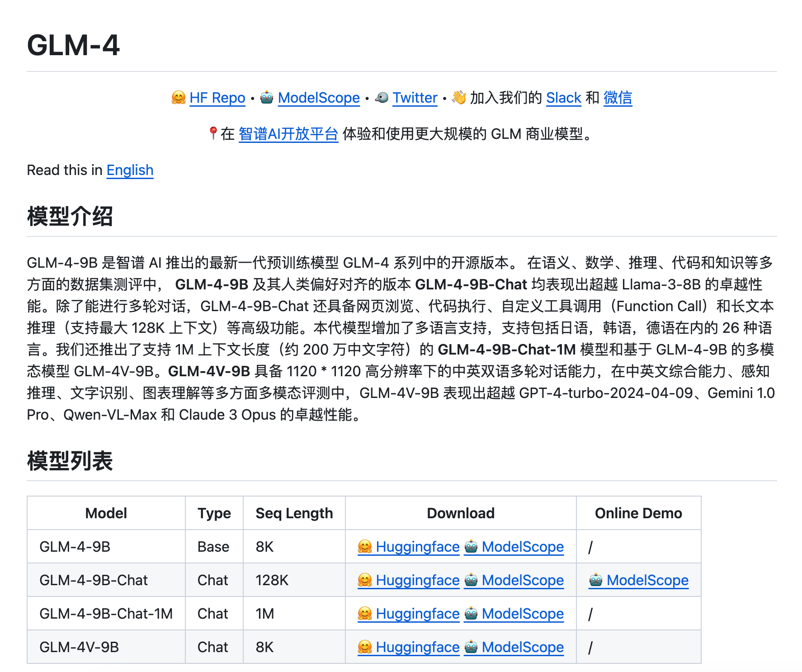Click the 模型介绍 heading
802x672 pixels.
[x=70, y=216]
